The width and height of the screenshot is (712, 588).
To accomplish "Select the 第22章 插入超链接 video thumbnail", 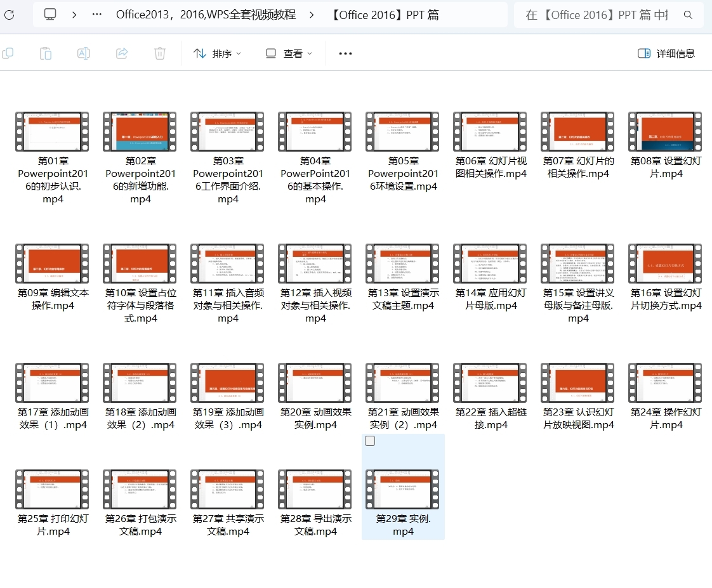I will 491,382.
